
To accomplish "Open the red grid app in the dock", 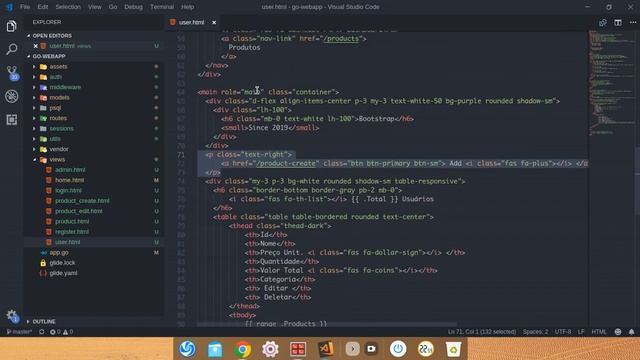I will (x=298, y=349).
